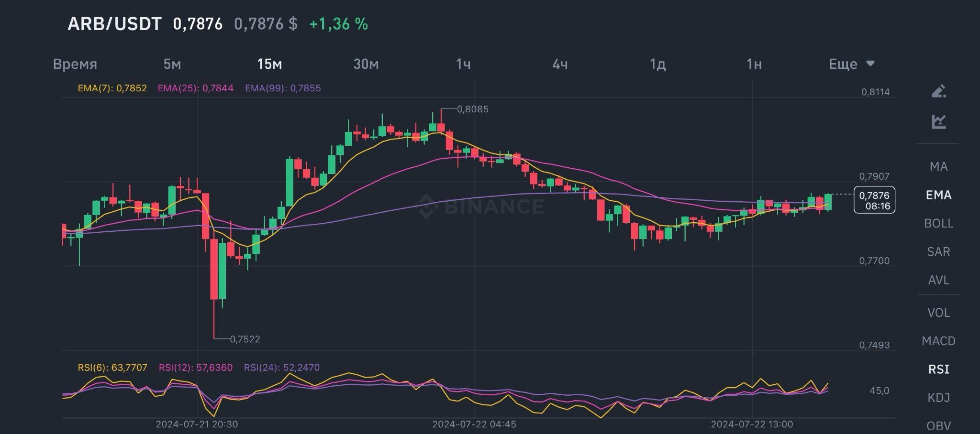Image resolution: width=980 pixels, height=434 pixels.
Task: Click the 0,7907 price axis label
Action: click(874, 176)
